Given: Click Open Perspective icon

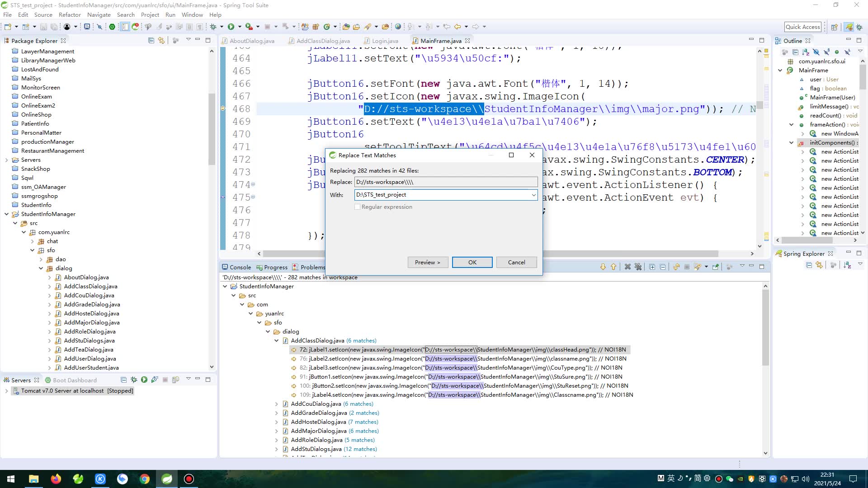Looking at the screenshot, I should [x=835, y=27].
